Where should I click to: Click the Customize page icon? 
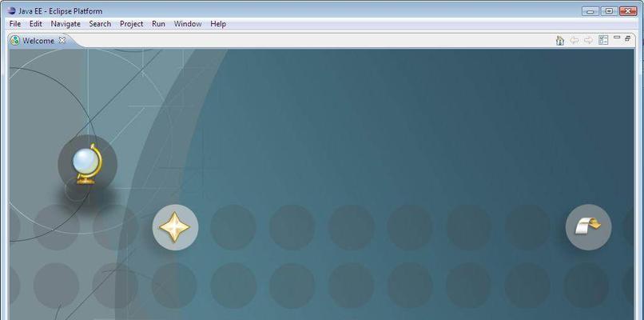tap(603, 40)
